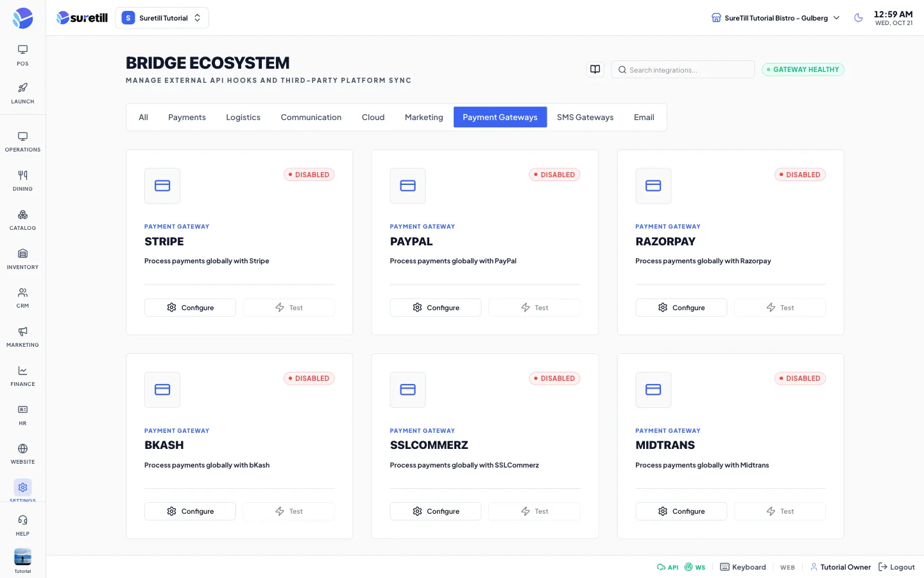Screen dimensions: 924x578
Task: Test the SSLCommerz gateway
Action: click(x=535, y=511)
